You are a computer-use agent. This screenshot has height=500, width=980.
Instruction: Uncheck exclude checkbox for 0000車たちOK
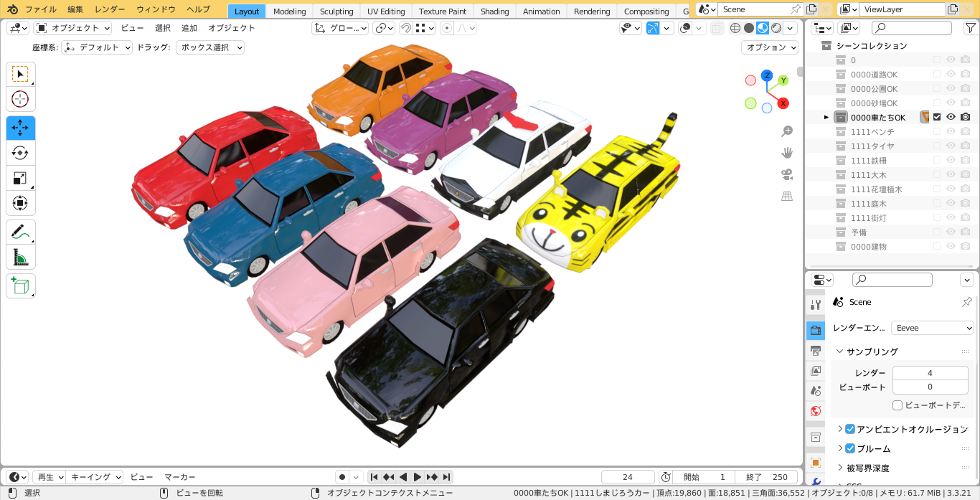point(937,117)
